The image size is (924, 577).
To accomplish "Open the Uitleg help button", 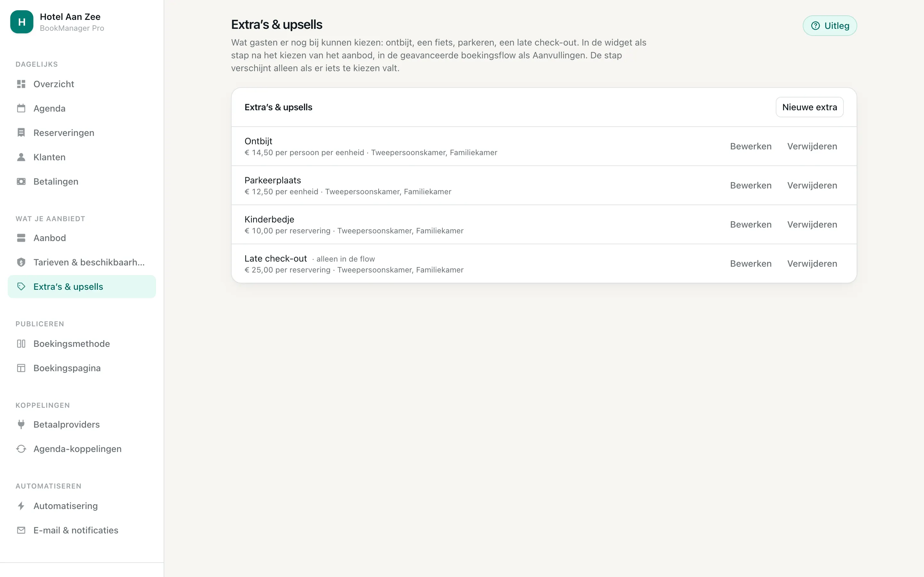I will coord(830,26).
